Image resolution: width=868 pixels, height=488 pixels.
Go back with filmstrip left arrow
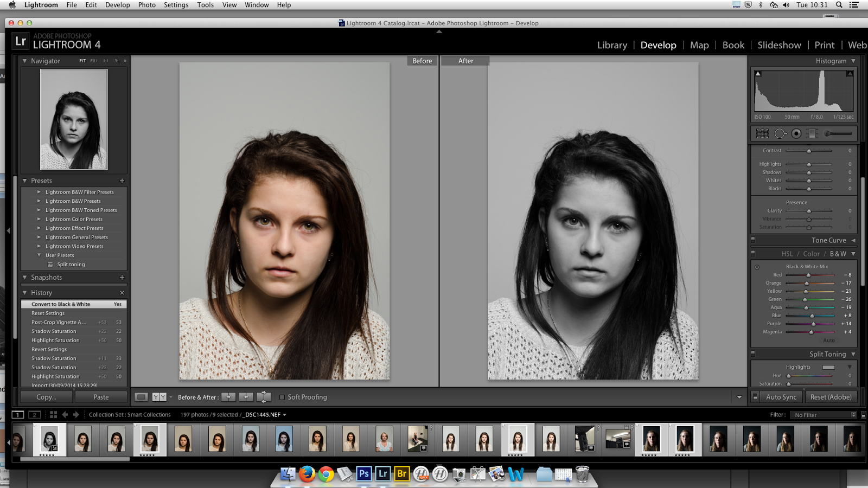pos(65,414)
